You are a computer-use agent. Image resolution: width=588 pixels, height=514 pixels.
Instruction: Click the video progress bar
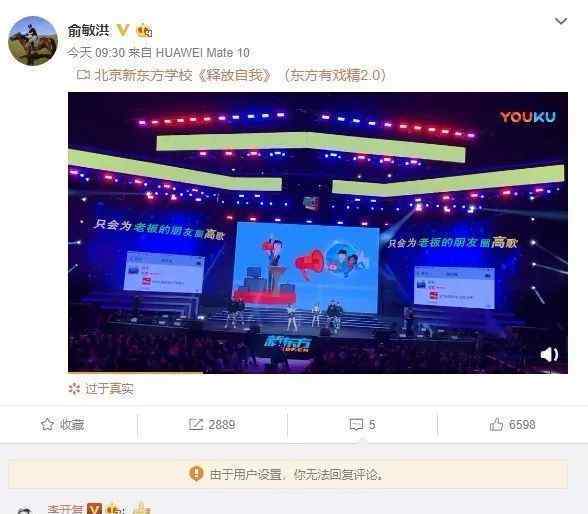pos(318,372)
